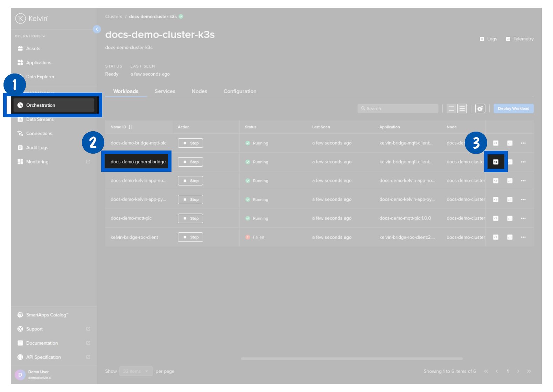Open the Nodes tab
The image size is (553, 392).
click(x=199, y=91)
